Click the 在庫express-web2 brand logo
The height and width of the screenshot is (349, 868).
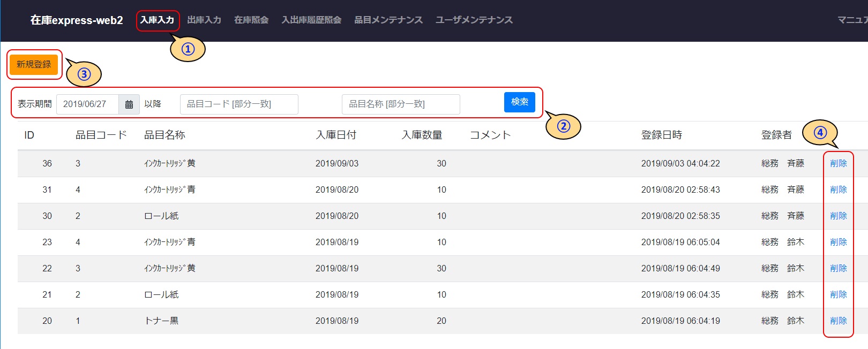(77, 20)
